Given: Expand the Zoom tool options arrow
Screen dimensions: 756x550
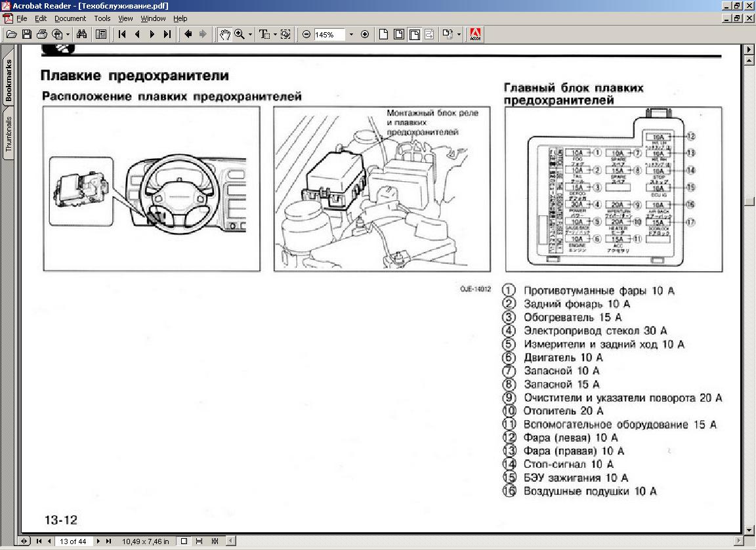Looking at the screenshot, I should click(x=250, y=34).
